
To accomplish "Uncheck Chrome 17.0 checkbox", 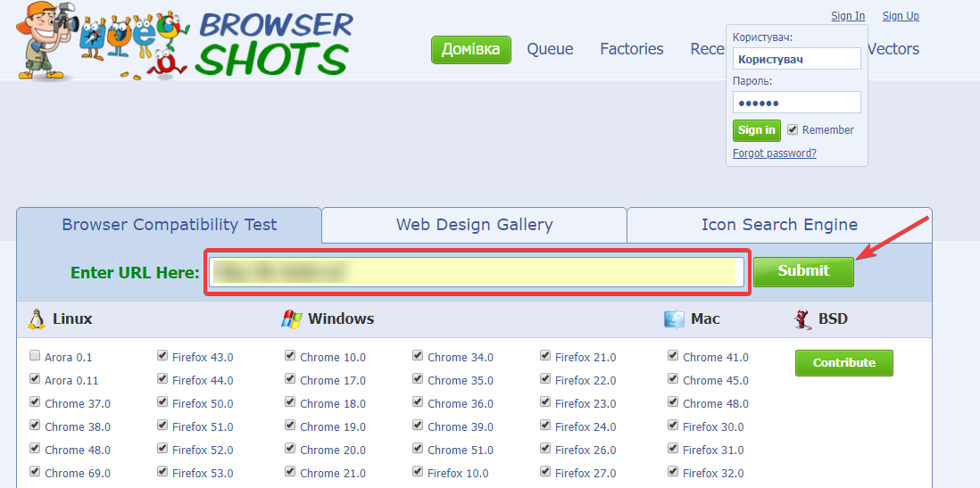I will click(x=290, y=378).
